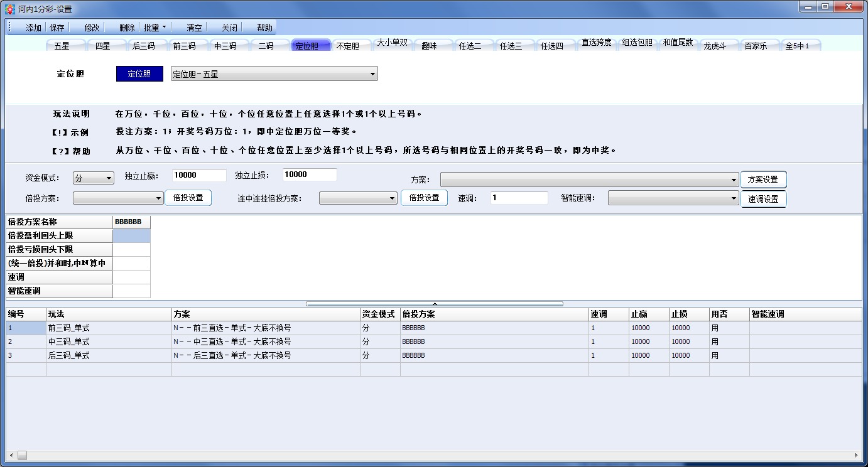Click the 独立止赢 input field
The width and height of the screenshot is (868, 467).
198,175
